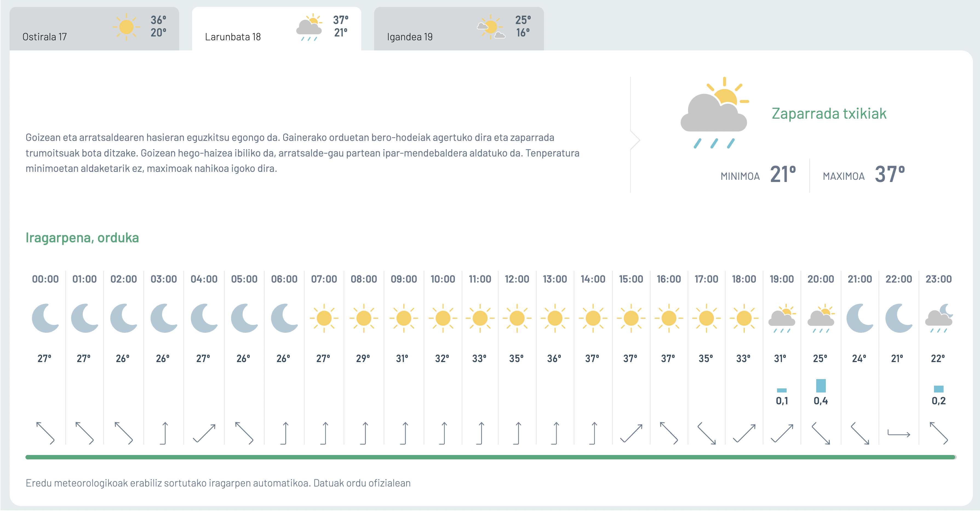Click the sun icon at 18:00
Screen dimensions: 980x512
pyautogui.click(x=744, y=318)
